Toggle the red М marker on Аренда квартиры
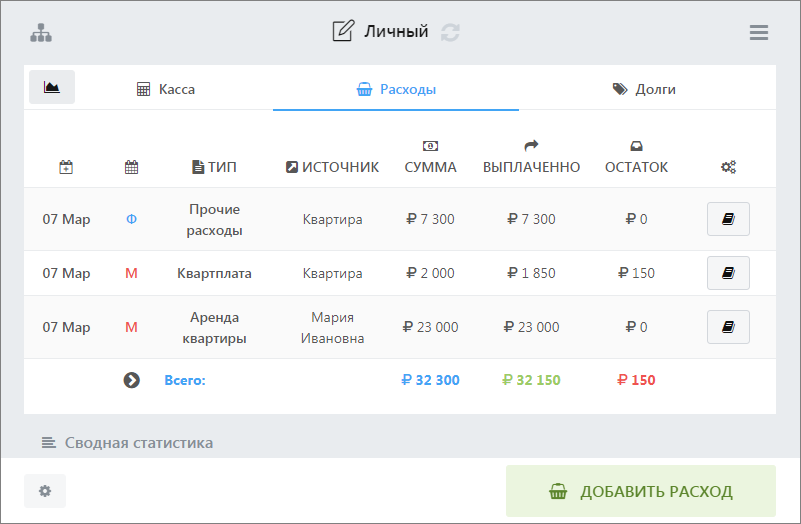The height and width of the screenshot is (524, 801). coord(131,327)
